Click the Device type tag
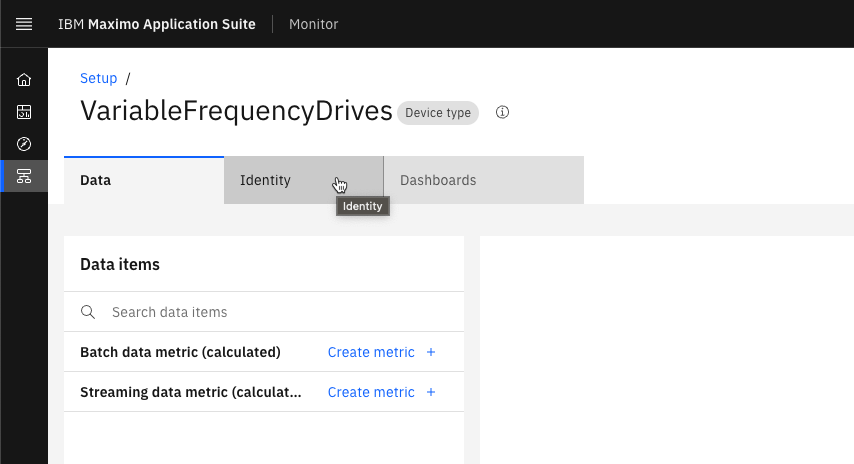This screenshot has height=464, width=854. tap(438, 113)
